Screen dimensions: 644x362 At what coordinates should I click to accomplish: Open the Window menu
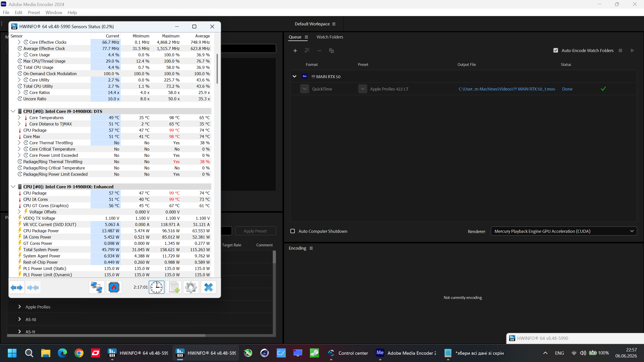[54, 13]
